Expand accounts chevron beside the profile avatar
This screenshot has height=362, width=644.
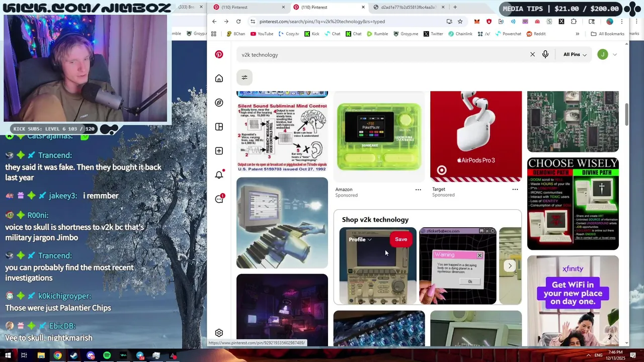614,55
